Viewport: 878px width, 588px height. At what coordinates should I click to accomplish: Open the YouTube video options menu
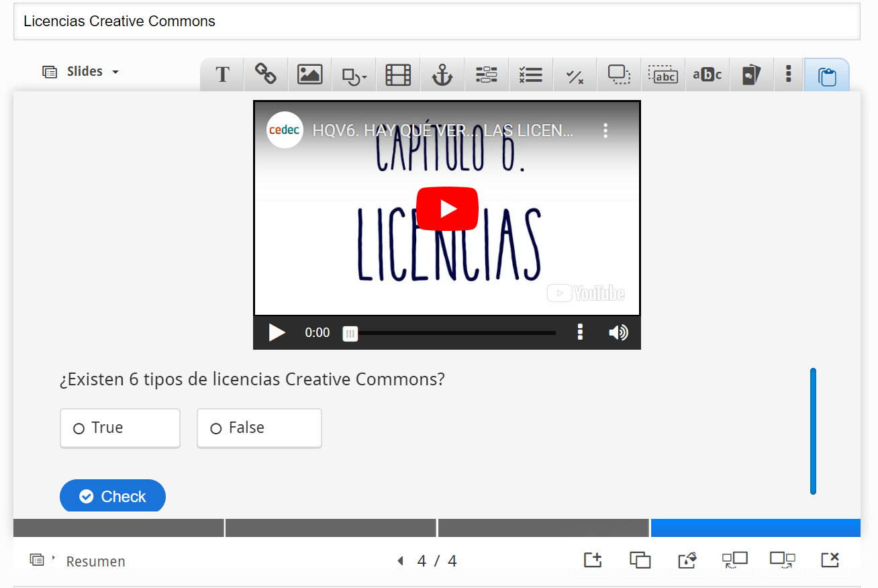(605, 130)
